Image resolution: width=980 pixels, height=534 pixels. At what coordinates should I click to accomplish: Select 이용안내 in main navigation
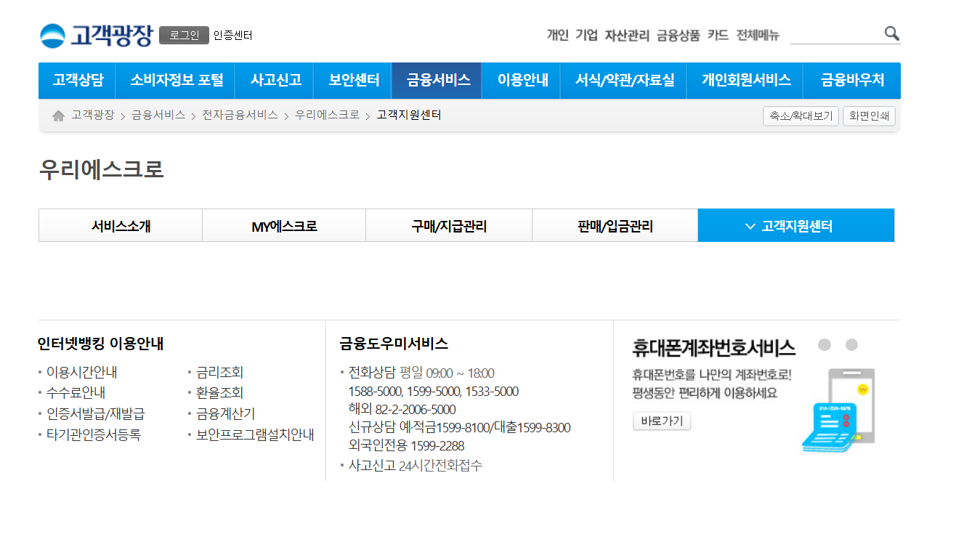tap(522, 81)
